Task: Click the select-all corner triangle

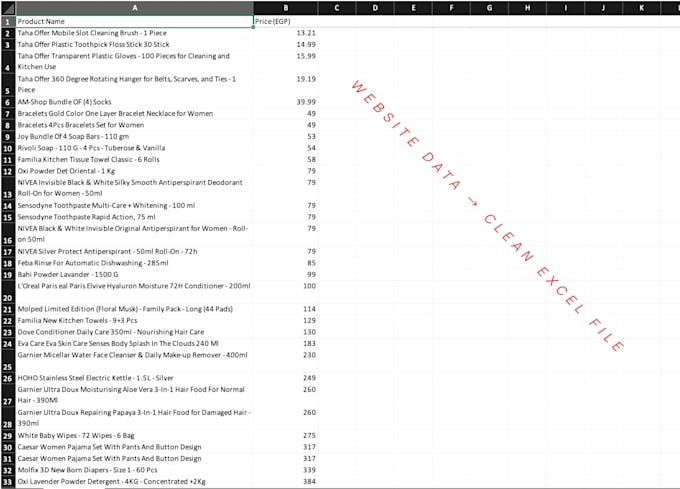Action: click(x=8, y=7)
